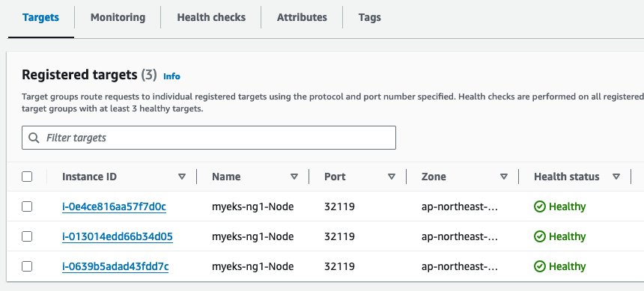The image size is (644, 291).
Task: Switch to the Targets tab
Action: pos(40,18)
